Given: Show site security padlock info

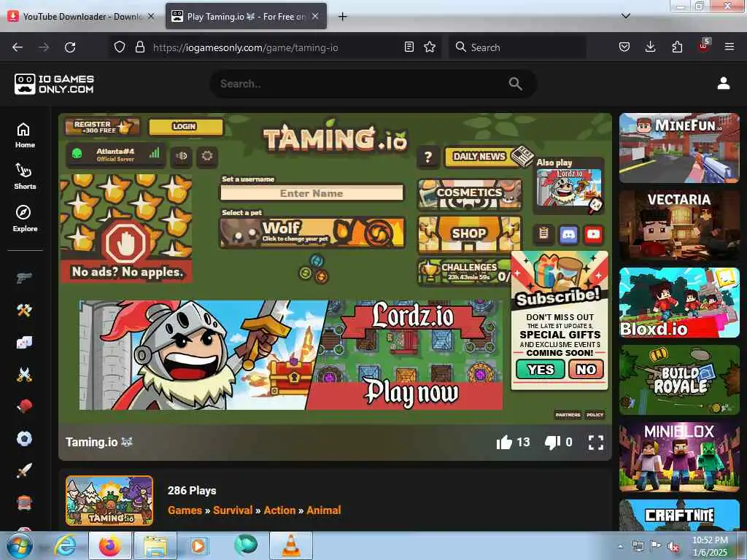Looking at the screenshot, I should pyautogui.click(x=139, y=47).
